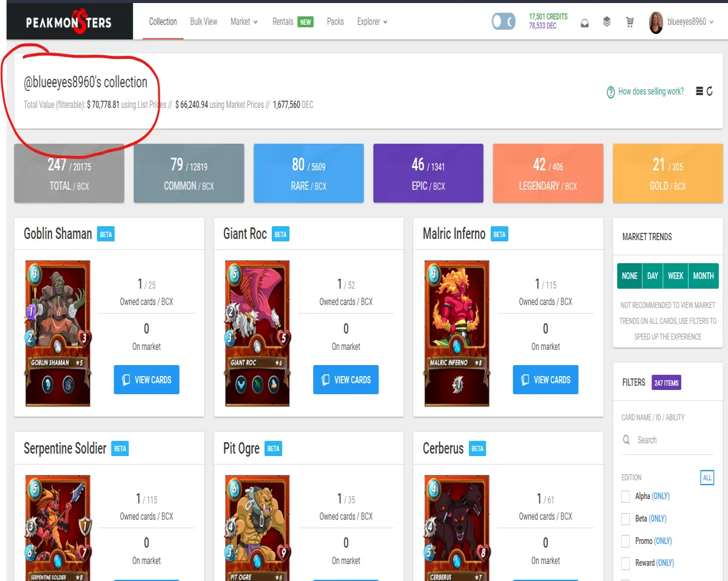
Task: Click the edition ALL button
Action: [x=707, y=477]
